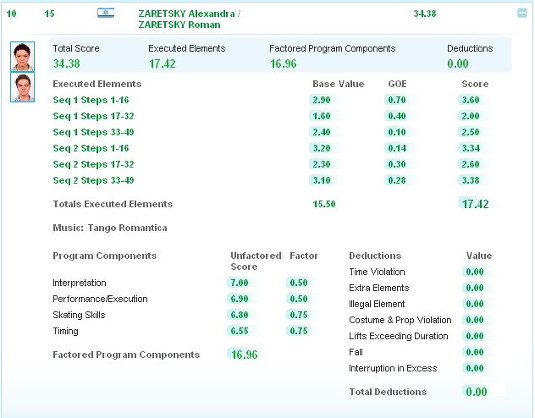Select Seq 1 Steps 17-32 element

[93, 116]
